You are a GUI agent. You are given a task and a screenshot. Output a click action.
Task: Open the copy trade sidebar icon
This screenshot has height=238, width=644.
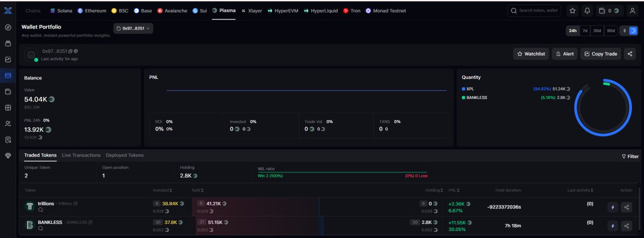(x=8, y=59)
